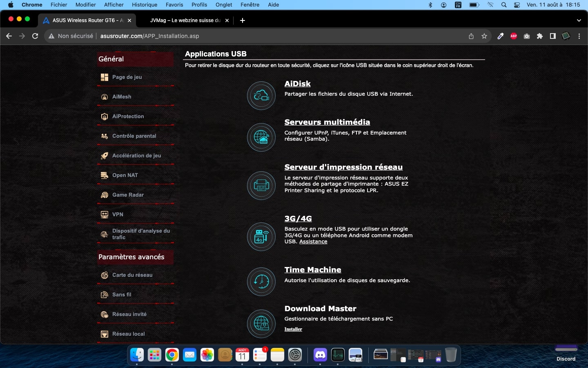Click the Serveurs multimédia round icon

[261, 137]
